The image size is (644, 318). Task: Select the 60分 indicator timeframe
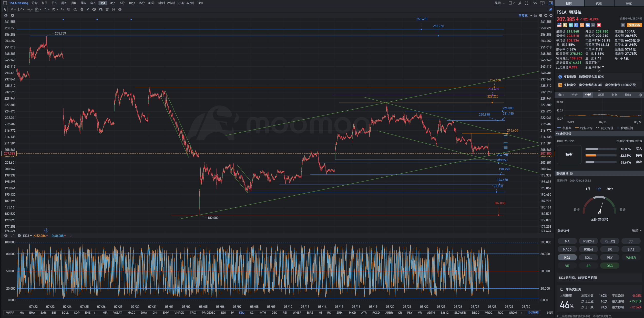coord(610,189)
